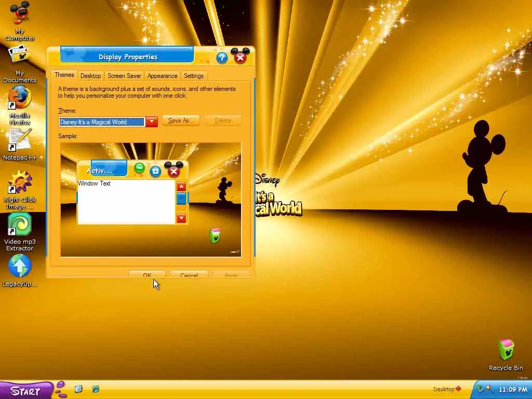The height and width of the screenshot is (399, 532).
Task: Open the My Computer desktop icon
Action: 20,20
